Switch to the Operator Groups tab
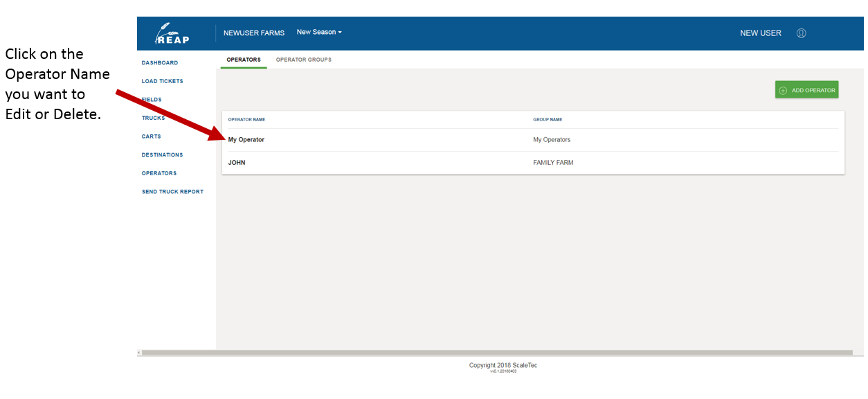 point(304,60)
